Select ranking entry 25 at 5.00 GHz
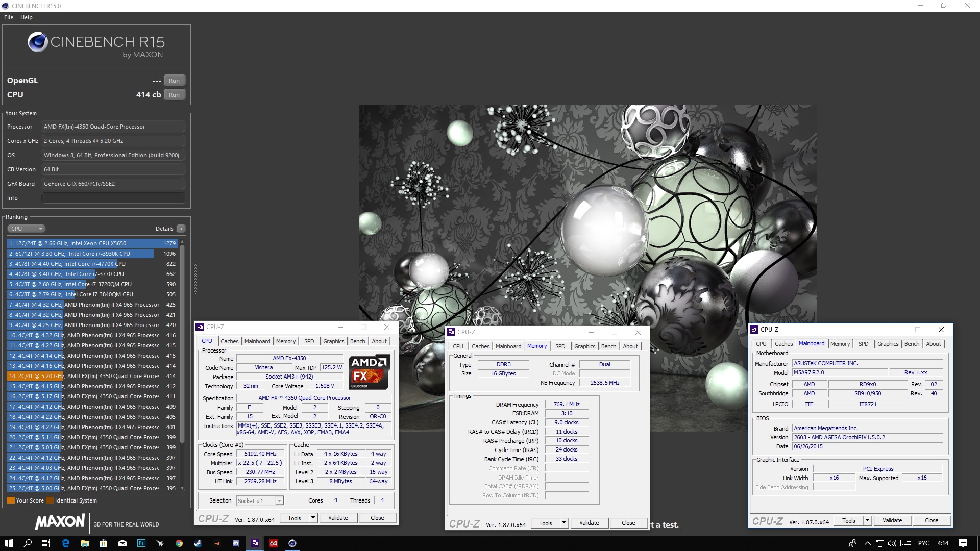The width and height of the screenshot is (980, 551). [92, 488]
